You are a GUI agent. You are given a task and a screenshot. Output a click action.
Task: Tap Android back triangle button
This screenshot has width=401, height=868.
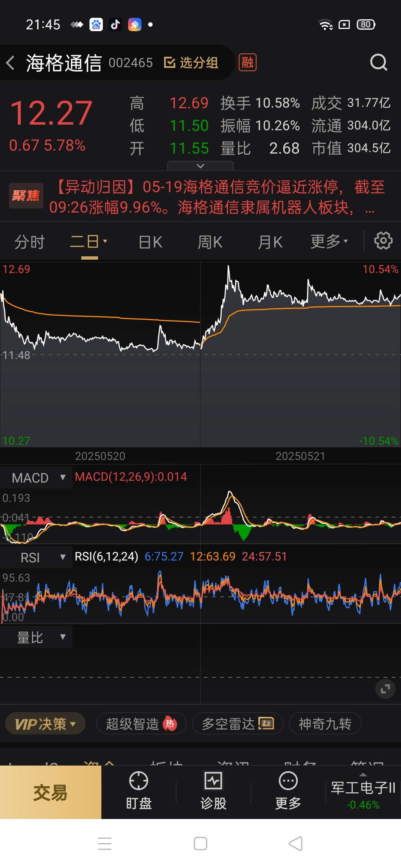pyautogui.click(x=296, y=844)
